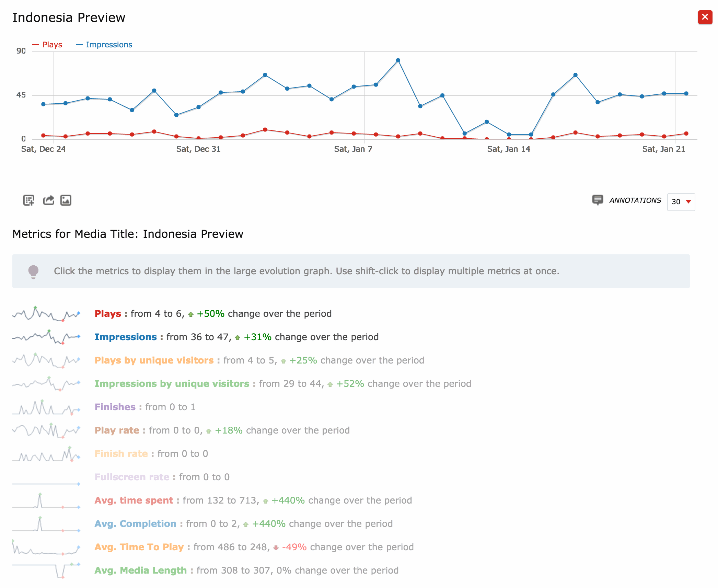Display Plays by unique visitors metric

tap(154, 360)
